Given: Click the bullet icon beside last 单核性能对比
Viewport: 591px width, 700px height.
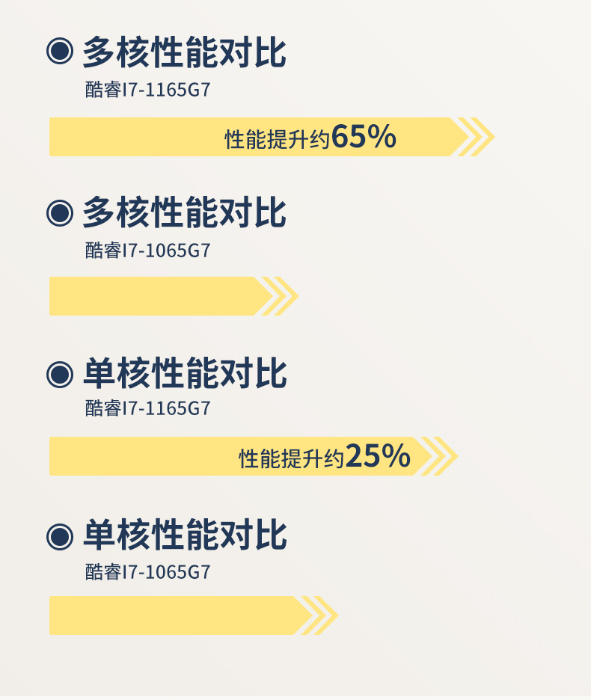Looking at the screenshot, I should (60, 536).
